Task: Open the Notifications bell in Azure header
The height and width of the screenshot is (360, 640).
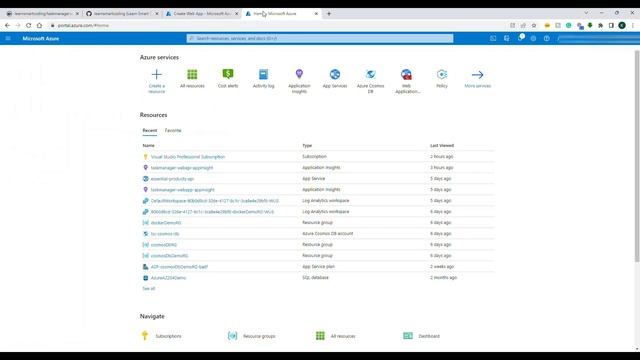Action: 520,38
